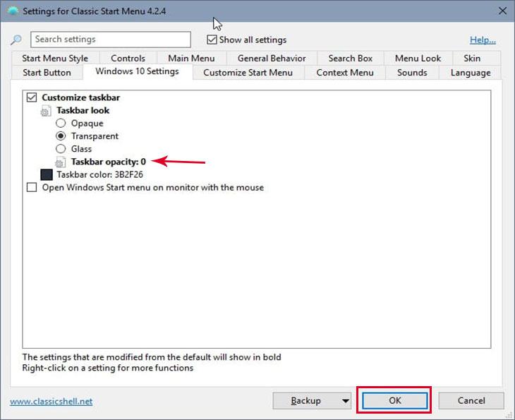Open the Help link
The width and height of the screenshot is (515, 420).
pyautogui.click(x=483, y=40)
